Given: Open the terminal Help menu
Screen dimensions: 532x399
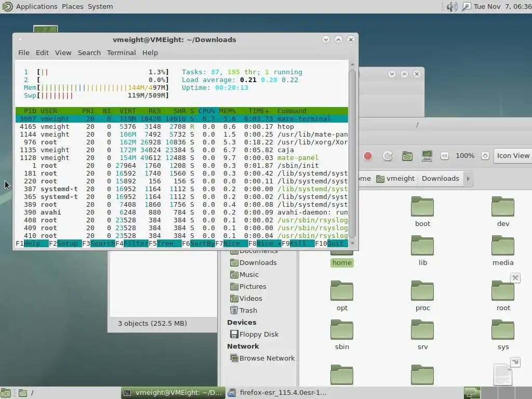Looking at the screenshot, I should point(150,52).
